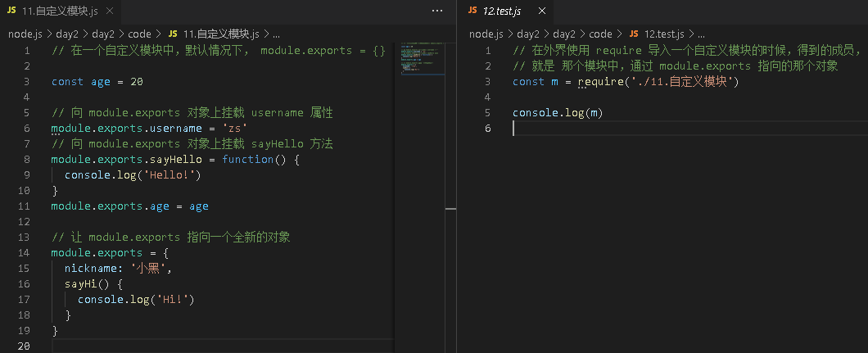The width and height of the screenshot is (868, 353).
Task: Open trailing ellipsis breadcrumb in left editor
Action: (x=276, y=34)
